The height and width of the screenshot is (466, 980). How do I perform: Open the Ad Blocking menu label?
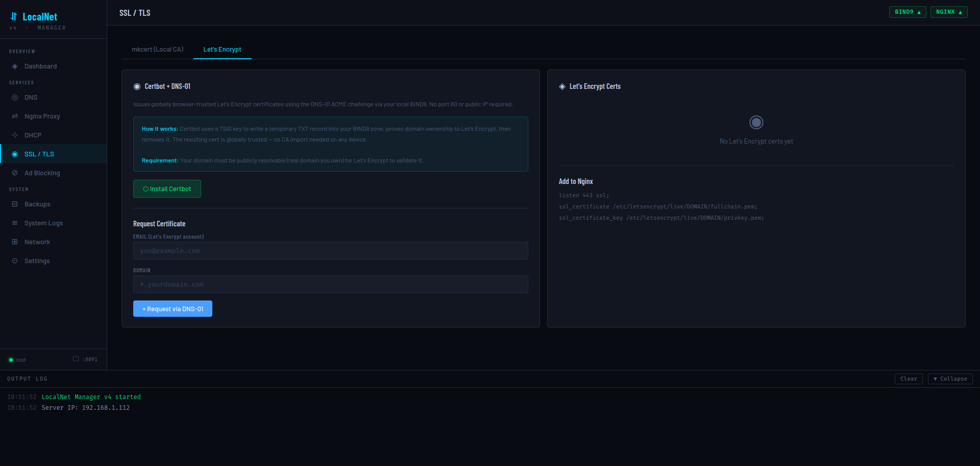coord(42,173)
